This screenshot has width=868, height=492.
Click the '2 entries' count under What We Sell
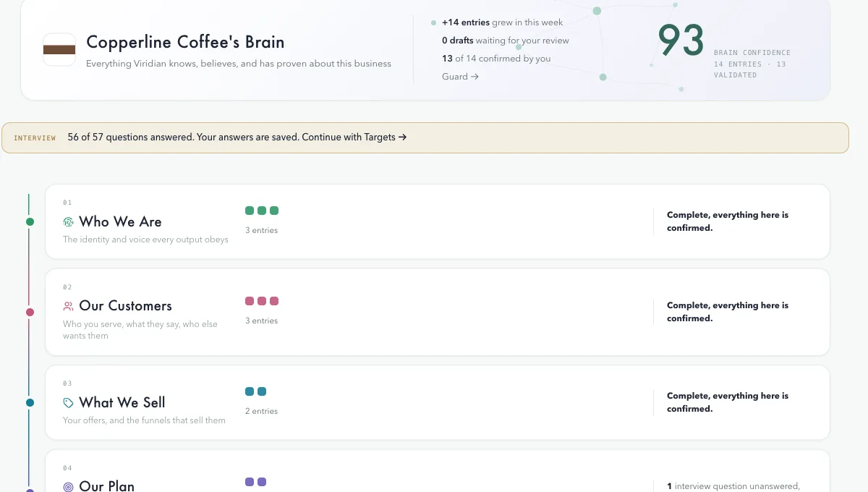pyautogui.click(x=261, y=411)
